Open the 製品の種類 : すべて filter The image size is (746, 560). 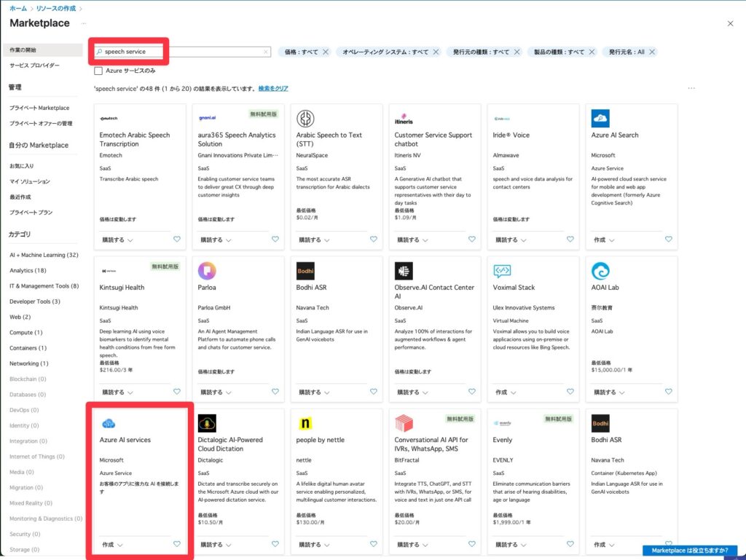pyautogui.click(x=559, y=52)
